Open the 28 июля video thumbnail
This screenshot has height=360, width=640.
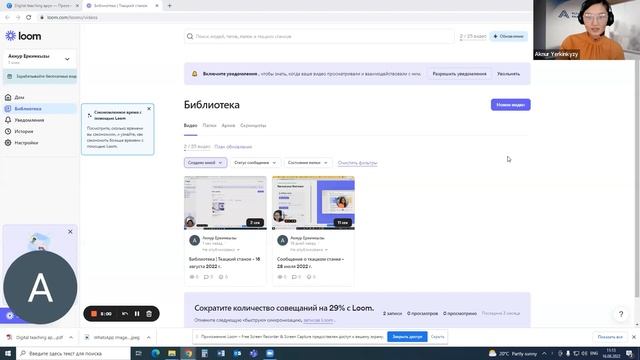[x=313, y=203]
